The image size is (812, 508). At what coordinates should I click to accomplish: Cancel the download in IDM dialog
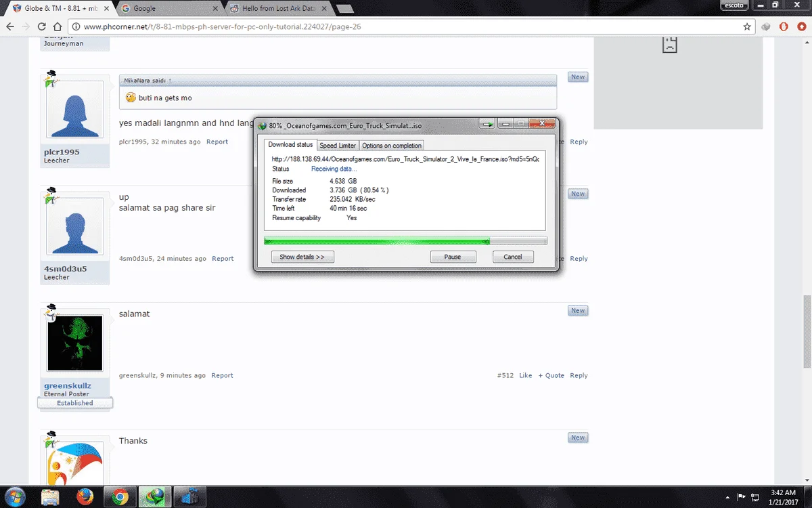pos(513,257)
